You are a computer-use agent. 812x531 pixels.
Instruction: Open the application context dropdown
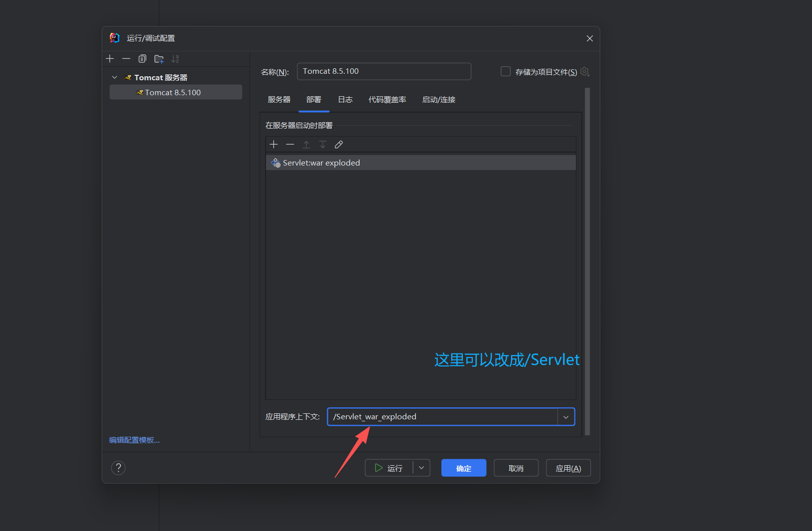coord(566,417)
